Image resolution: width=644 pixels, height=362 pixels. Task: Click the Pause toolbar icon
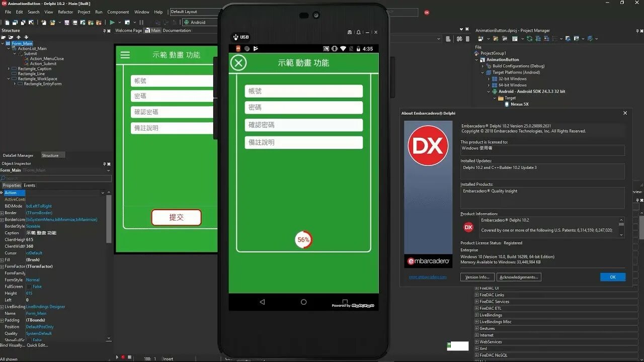[x=141, y=22]
